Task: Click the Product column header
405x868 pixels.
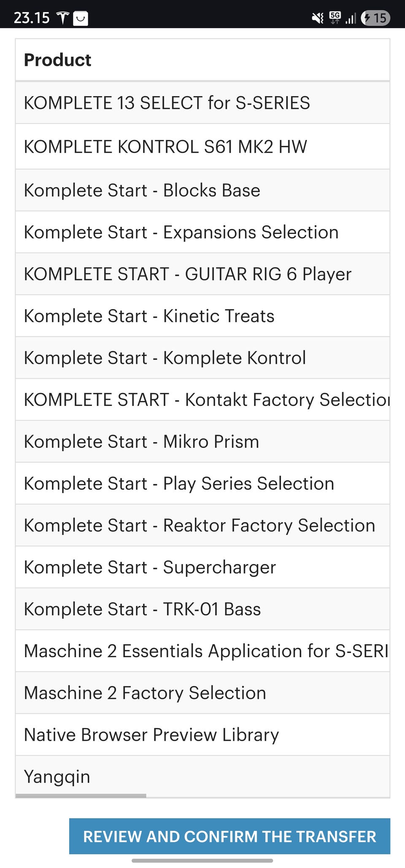Action: (x=58, y=60)
